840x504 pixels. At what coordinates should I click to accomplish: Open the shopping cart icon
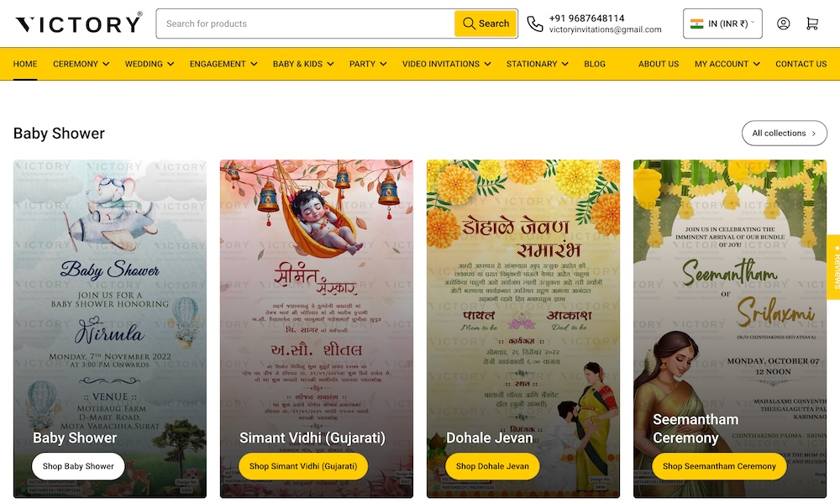pyautogui.click(x=812, y=24)
